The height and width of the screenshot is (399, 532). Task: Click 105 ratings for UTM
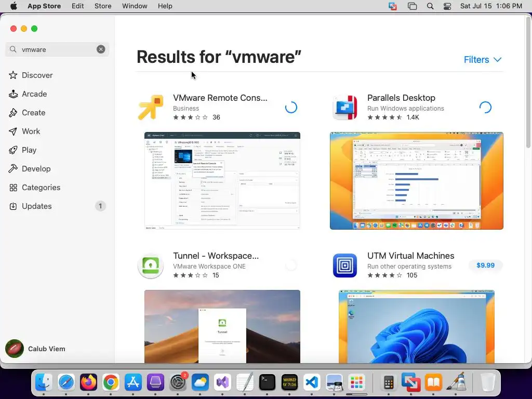click(x=412, y=275)
